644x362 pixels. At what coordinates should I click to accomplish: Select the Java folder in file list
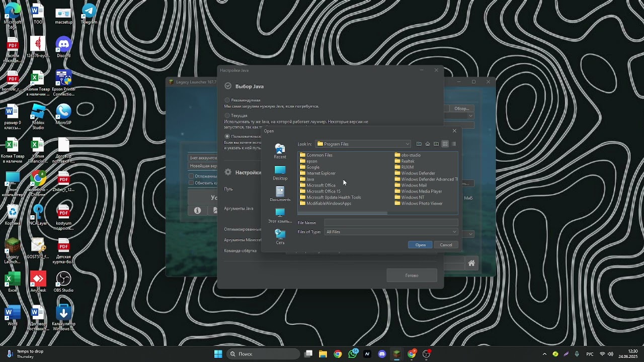[307, 179]
